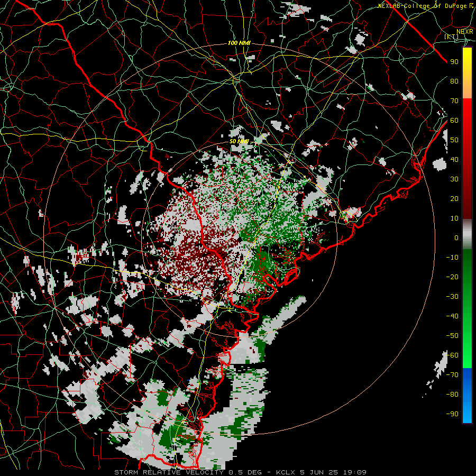This screenshot has height=476, width=476.
Task: Click the gray near-zero segment of the color bar
Action: coord(467,234)
